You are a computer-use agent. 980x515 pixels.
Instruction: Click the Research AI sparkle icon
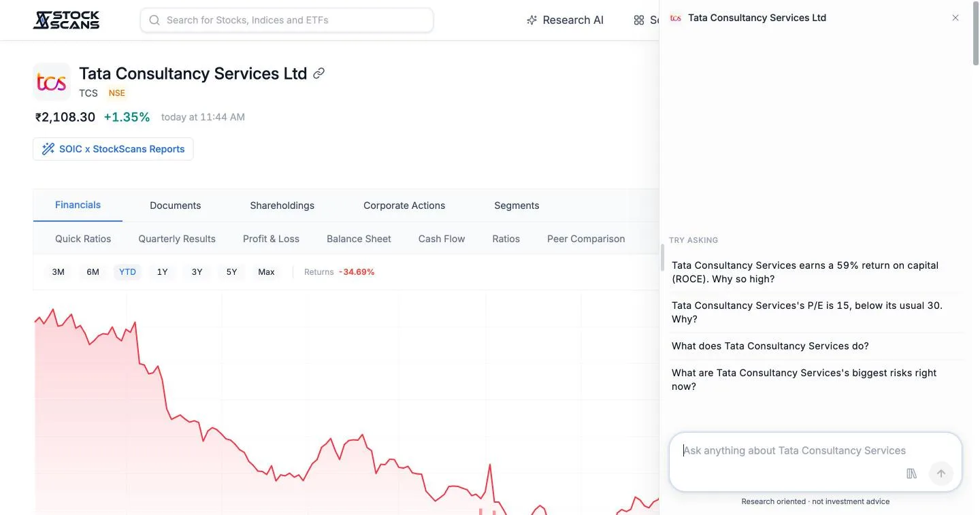[532, 20]
